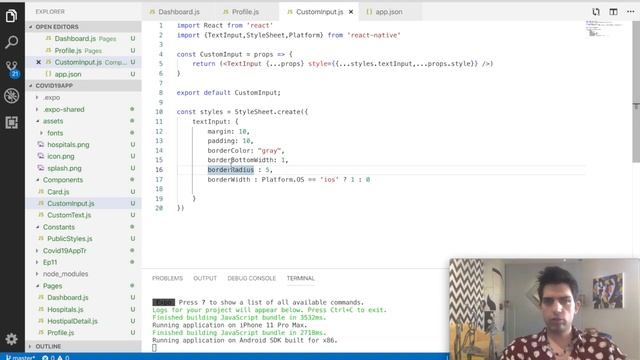Open the Problems panel tab
Screen dimensions: 640x360
point(167,278)
